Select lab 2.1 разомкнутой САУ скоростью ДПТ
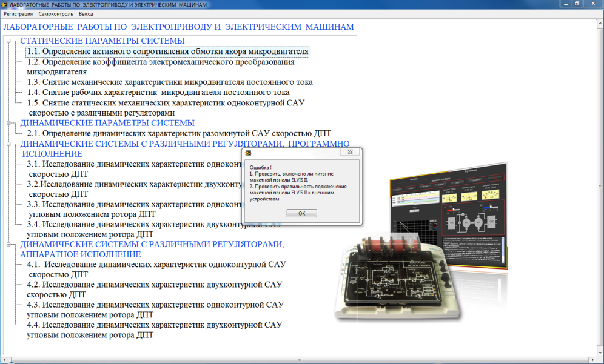Screen dimensions: 604x364 click(x=179, y=133)
